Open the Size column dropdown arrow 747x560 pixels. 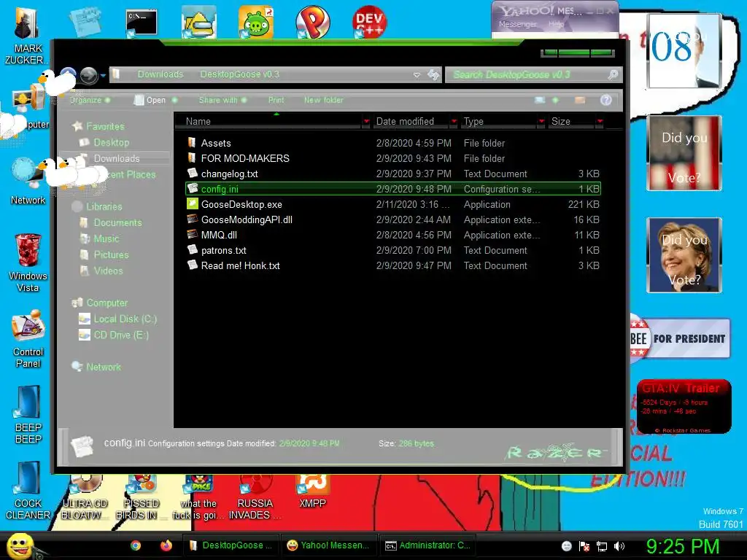tap(600, 122)
